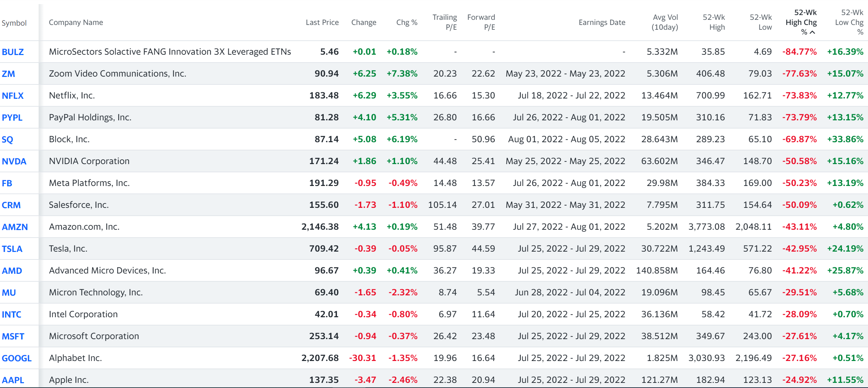Image resolution: width=868 pixels, height=388 pixels.
Task: Sort by Chg % column header
Action: [x=407, y=22]
